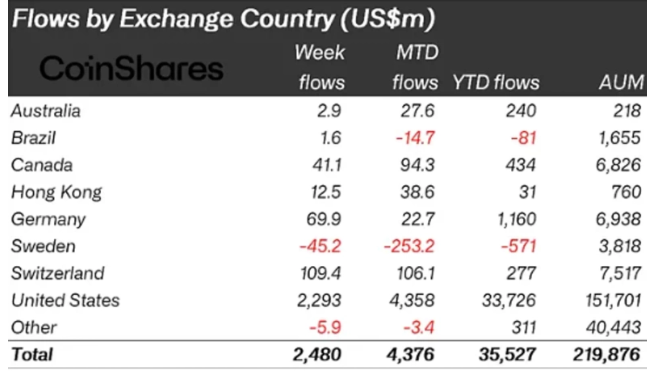The height and width of the screenshot is (371, 647).
Task: Select Switzerland's 109.4 week flows value
Action: tap(321, 273)
